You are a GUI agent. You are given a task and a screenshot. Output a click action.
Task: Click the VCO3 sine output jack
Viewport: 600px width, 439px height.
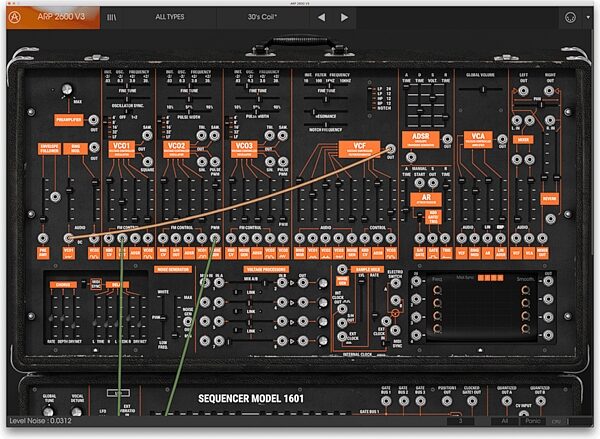(x=270, y=162)
